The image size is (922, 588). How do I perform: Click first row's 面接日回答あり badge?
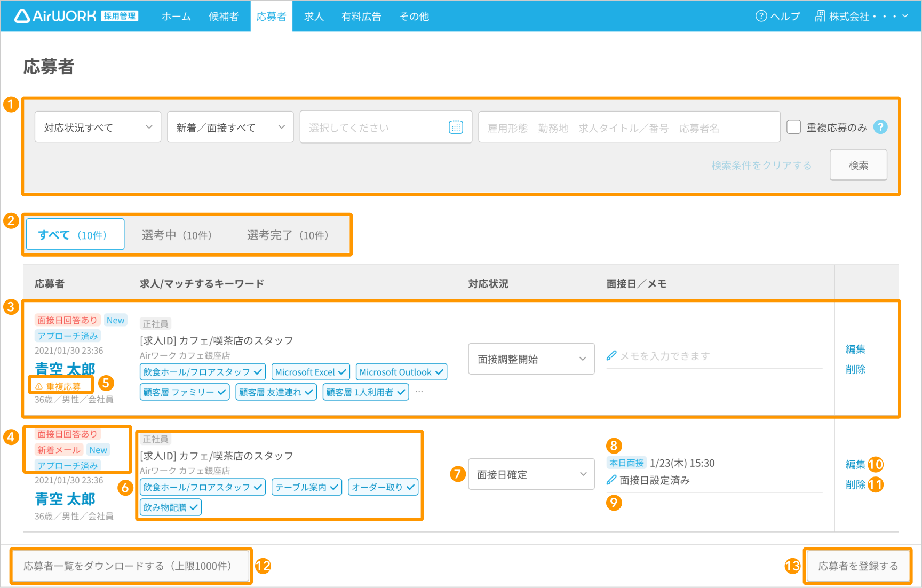pyautogui.click(x=67, y=320)
